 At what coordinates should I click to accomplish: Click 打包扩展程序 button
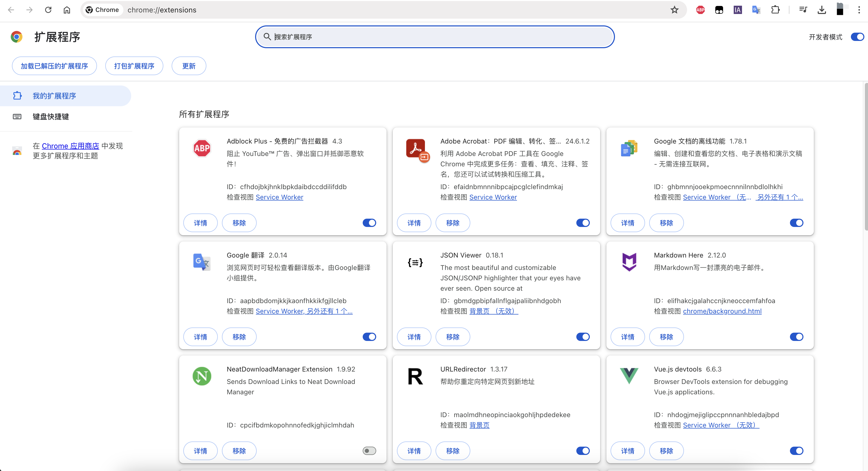(x=134, y=66)
